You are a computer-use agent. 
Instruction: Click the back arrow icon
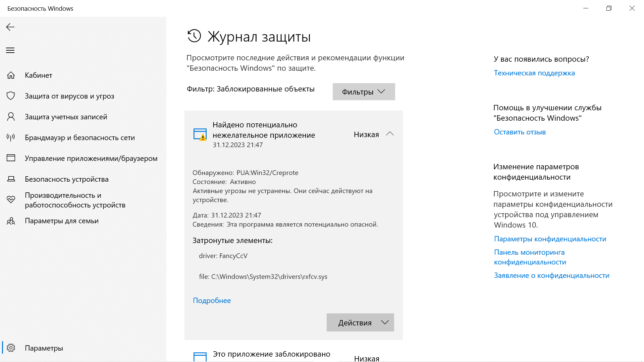point(10,27)
